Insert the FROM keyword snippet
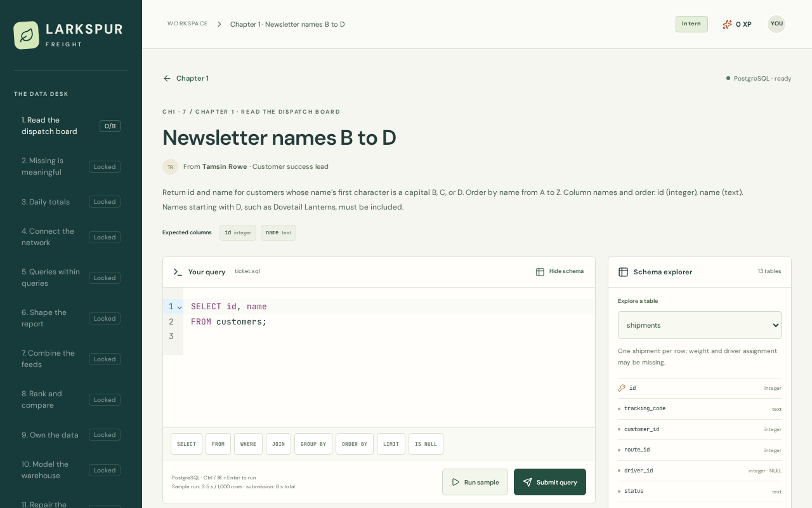 pos(218,444)
